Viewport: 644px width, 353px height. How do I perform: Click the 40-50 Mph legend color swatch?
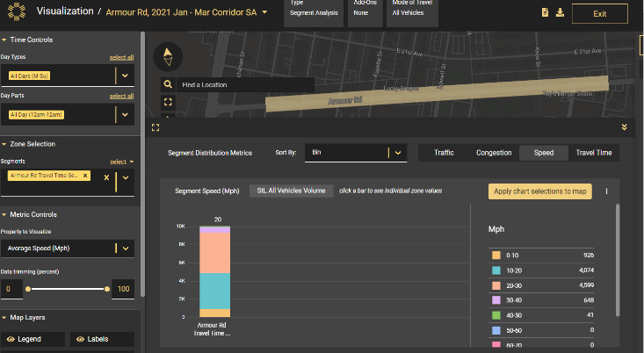point(496,315)
